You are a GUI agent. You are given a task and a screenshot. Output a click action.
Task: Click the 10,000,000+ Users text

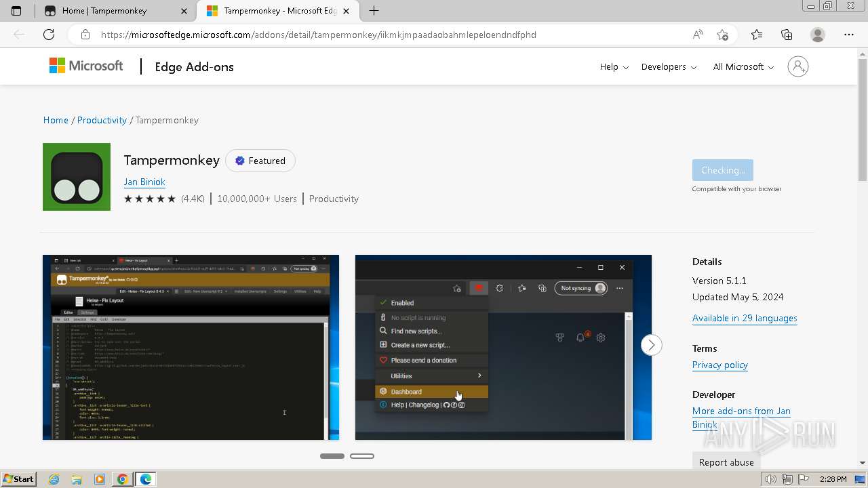pyautogui.click(x=257, y=199)
